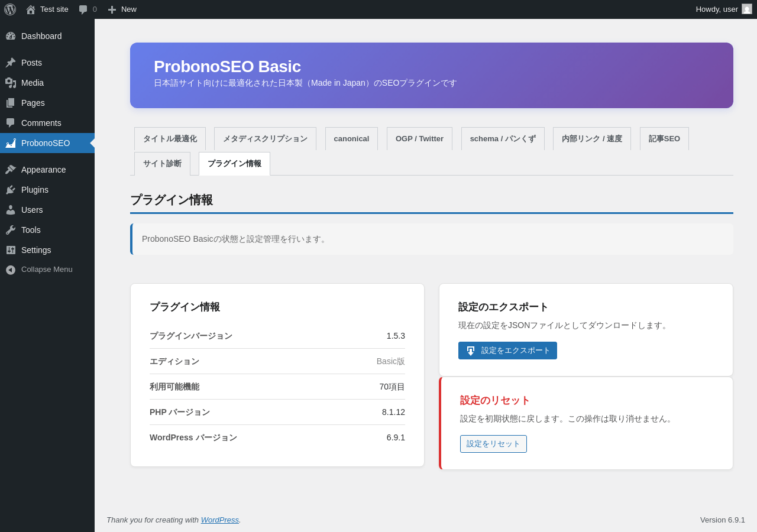
Task: Open Appearance in the sidebar
Action: coord(43,170)
